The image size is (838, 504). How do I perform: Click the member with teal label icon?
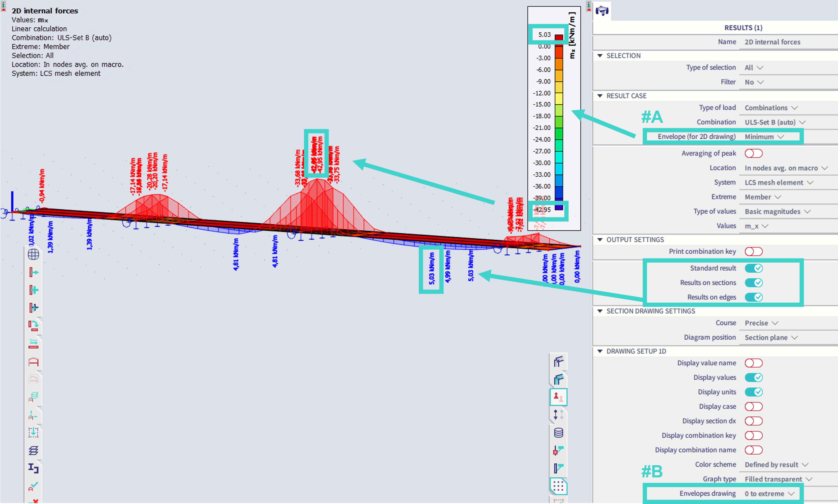tap(559, 468)
